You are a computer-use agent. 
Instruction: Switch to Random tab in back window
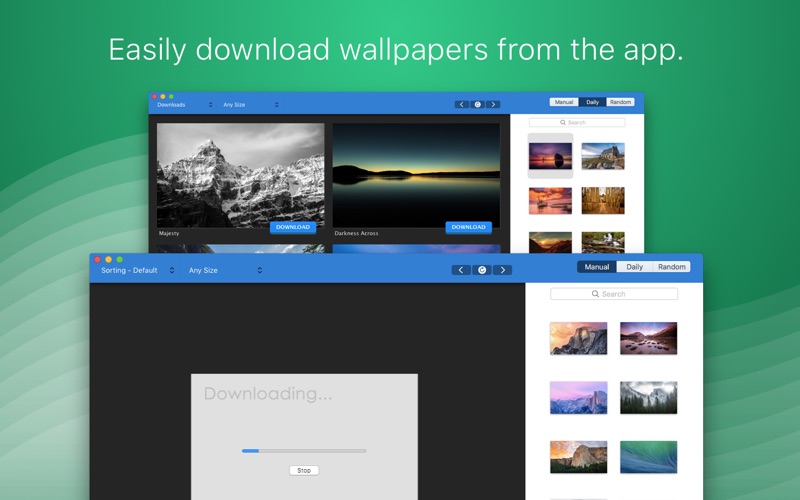pos(620,102)
